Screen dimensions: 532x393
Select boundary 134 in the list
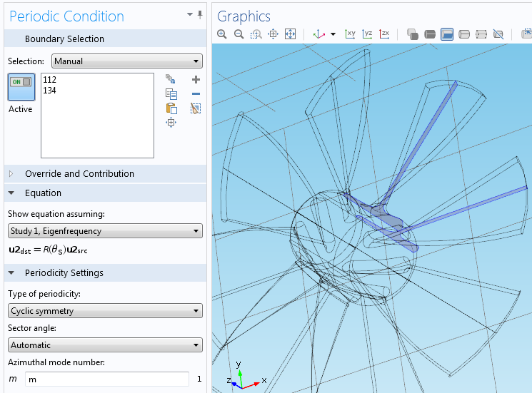tap(49, 91)
